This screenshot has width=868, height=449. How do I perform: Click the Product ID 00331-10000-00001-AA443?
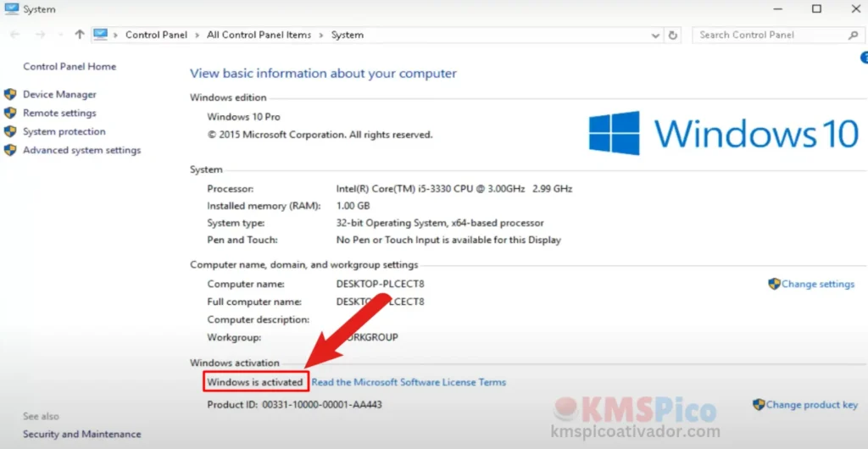coord(294,405)
